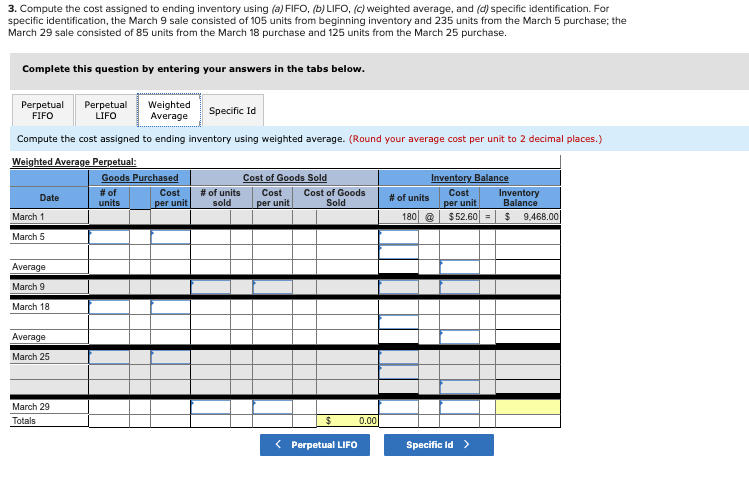Open the Perpetual FIFO tab
This screenshot has height=483, width=749.
pyautogui.click(x=43, y=110)
